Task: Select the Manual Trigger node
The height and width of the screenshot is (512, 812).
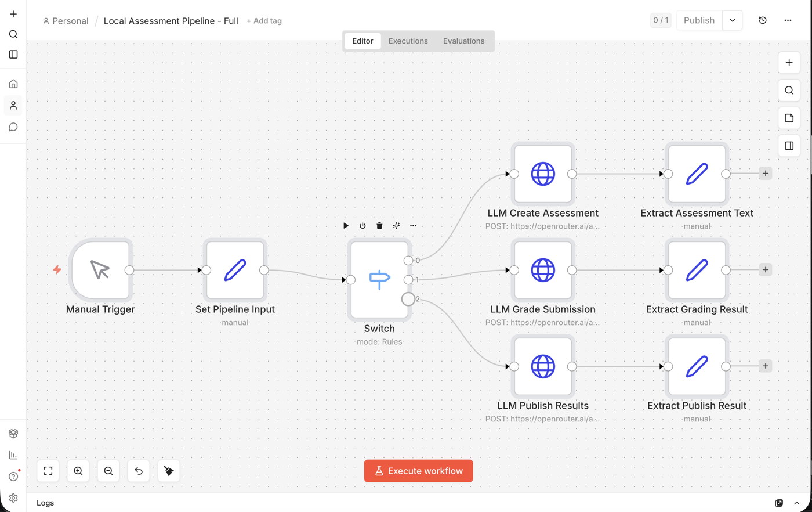Action: tap(100, 270)
